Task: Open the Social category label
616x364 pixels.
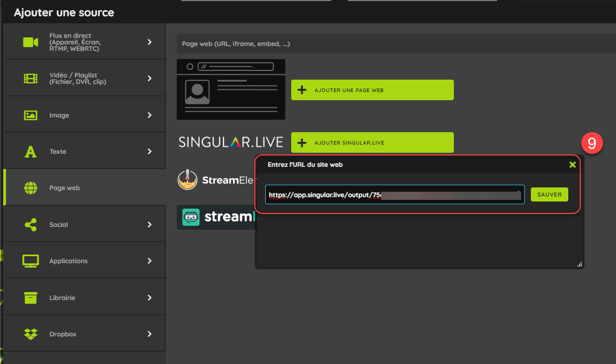Action: 59,225
